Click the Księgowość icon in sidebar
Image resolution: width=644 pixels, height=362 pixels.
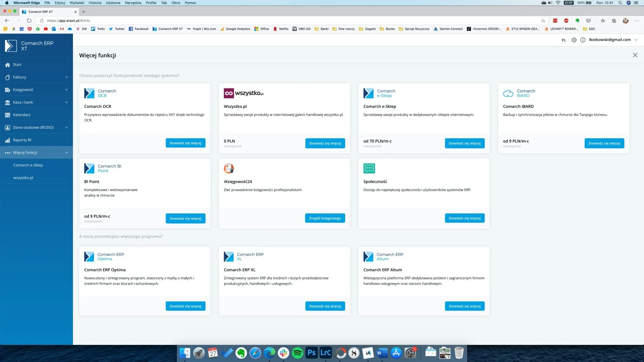click(x=7, y=90)
